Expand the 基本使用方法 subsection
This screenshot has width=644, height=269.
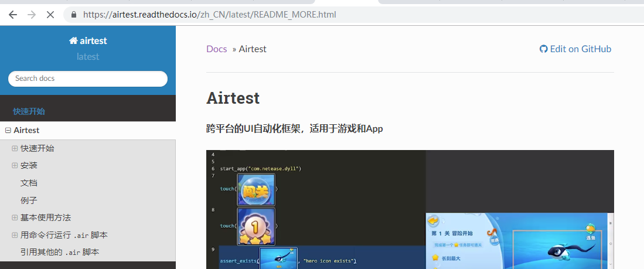[x=15, y=217]
